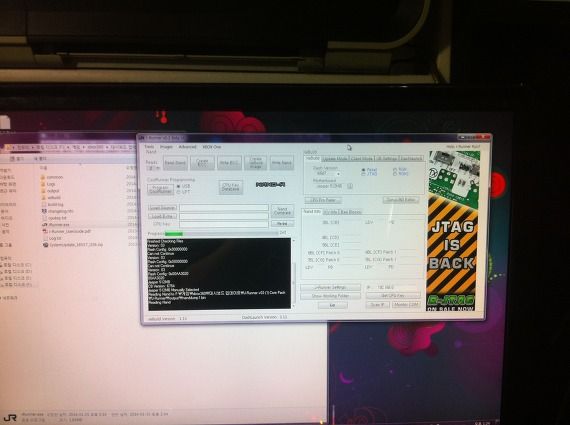
Task: Click the Exit button
Action: (333, 305)
